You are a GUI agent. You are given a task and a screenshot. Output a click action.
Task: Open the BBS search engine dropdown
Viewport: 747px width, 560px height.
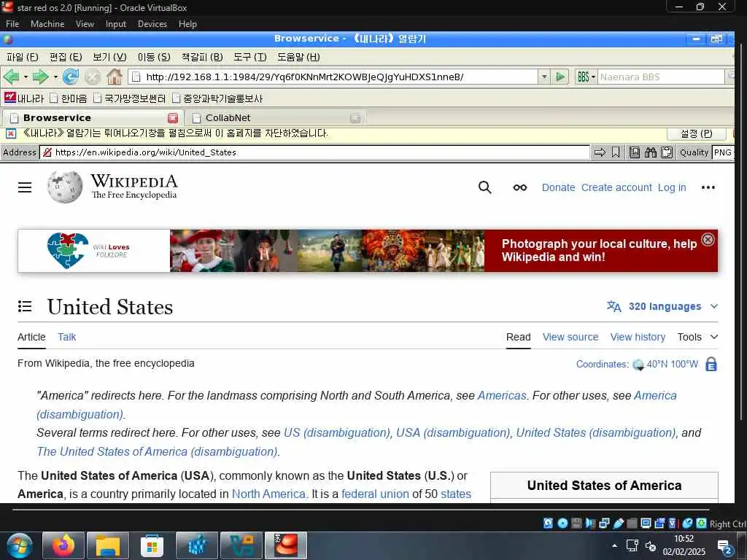click(x=586, y=77)
